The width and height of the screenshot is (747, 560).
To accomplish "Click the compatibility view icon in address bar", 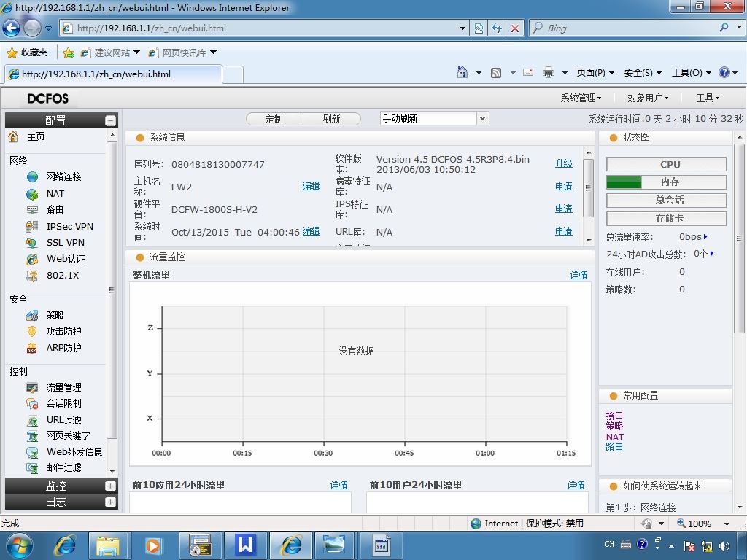I will click(479, 28).
